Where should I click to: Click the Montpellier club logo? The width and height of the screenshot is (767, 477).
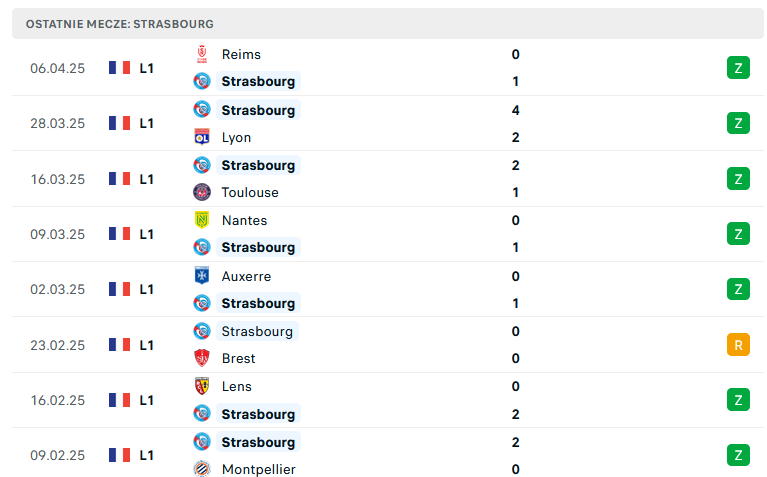tap(202, 469)
